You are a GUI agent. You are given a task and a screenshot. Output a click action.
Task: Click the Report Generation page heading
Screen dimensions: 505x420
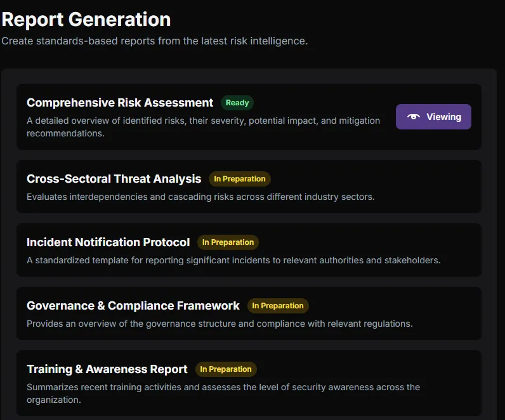pos(86,20)
